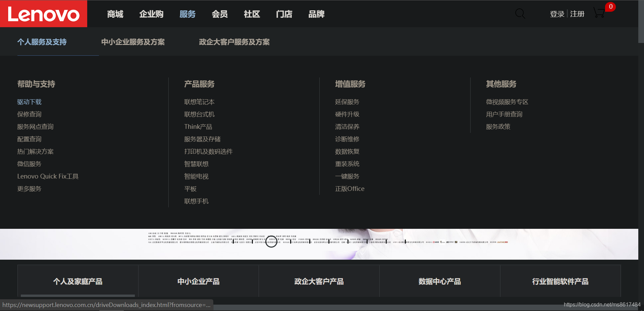The image size is (644, 311).
Task: Open the 诊断维修 link
Action: pyautogui.click(x=347, y=139)
